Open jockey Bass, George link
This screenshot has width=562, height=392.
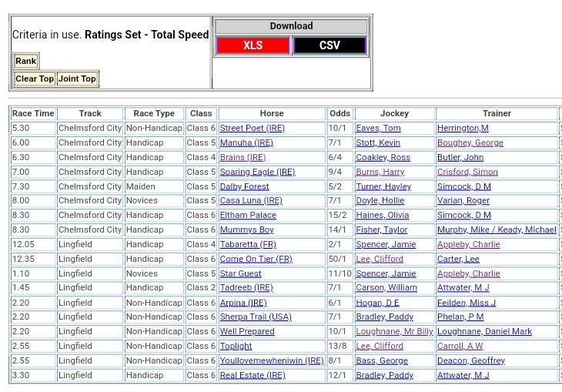click(382, 360)
